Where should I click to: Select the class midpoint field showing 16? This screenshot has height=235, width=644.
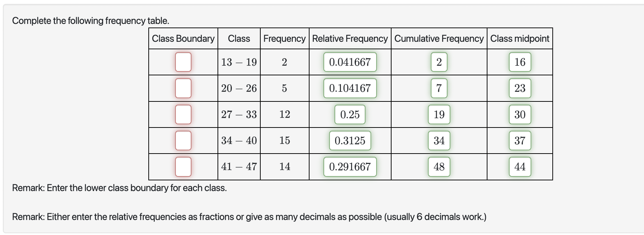click(x=520, y=62)
